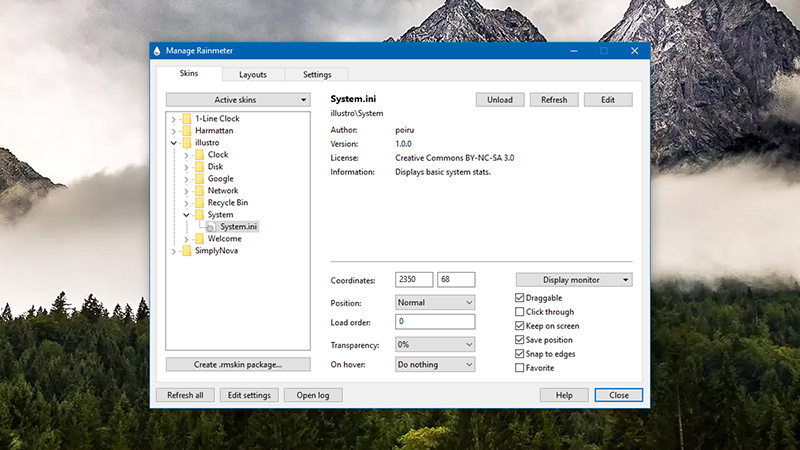The width and height of the screenshot is (800, 450).
Task: Minimize the Manage Rainmeter window
Action: point(574,51)
